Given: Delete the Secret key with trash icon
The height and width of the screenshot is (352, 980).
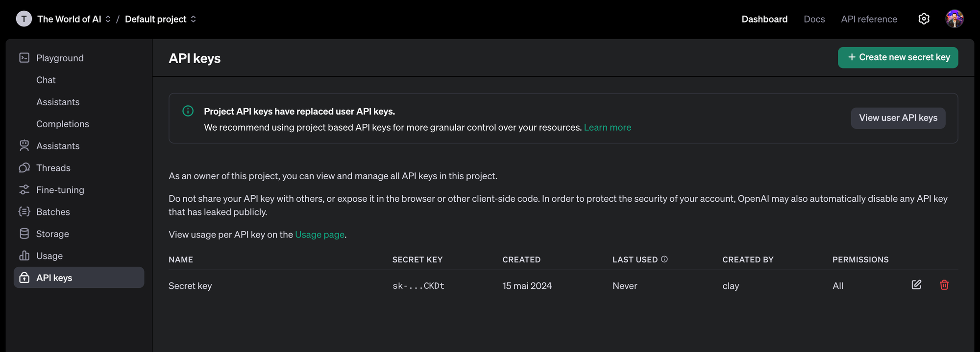Looking at the screenshot, I should tap(944, 285).
